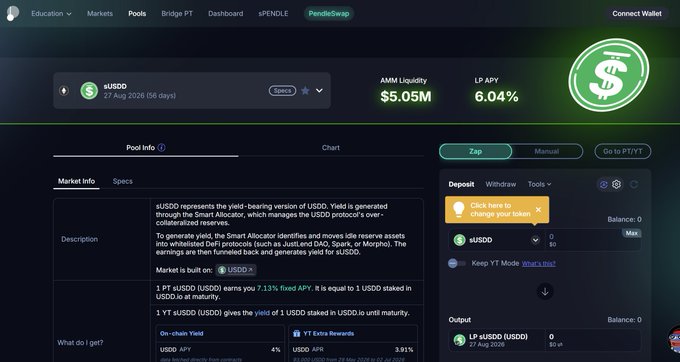Click the refresh icon in the deposit panel
Viewport: 680px width, 362px height.
click(634, 184)
